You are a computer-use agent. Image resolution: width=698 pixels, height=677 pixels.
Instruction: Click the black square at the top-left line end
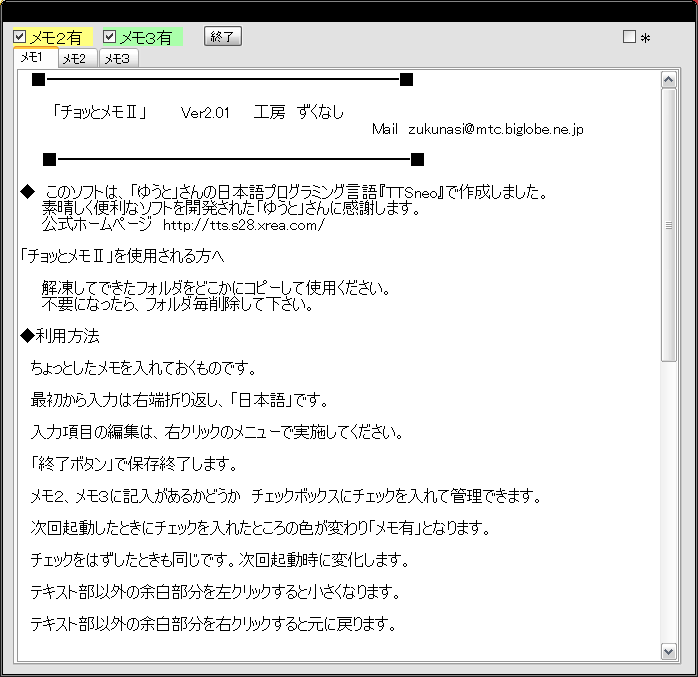tap(38, 79)
